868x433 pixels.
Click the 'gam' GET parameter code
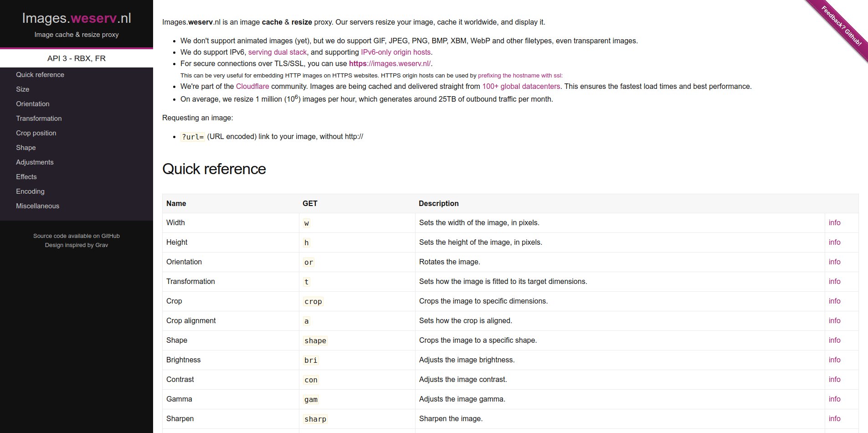pyautogui.click(x=311, y=400)
